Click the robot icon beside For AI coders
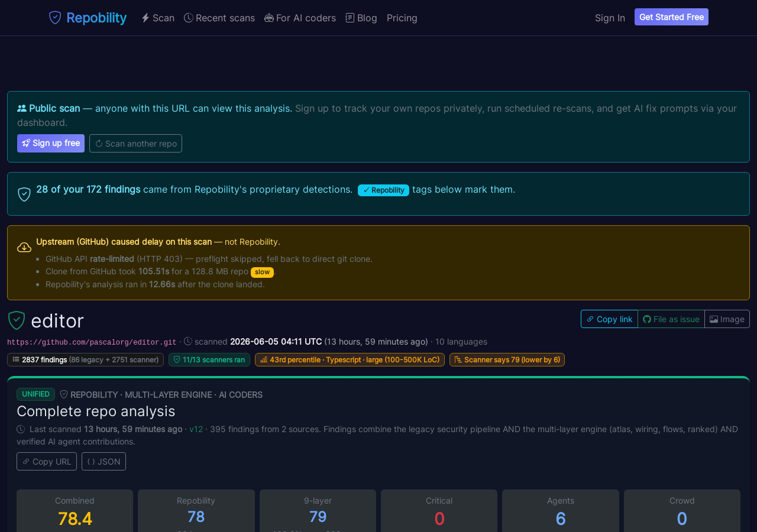The image size is (757, 532). [x=269, y=18]
